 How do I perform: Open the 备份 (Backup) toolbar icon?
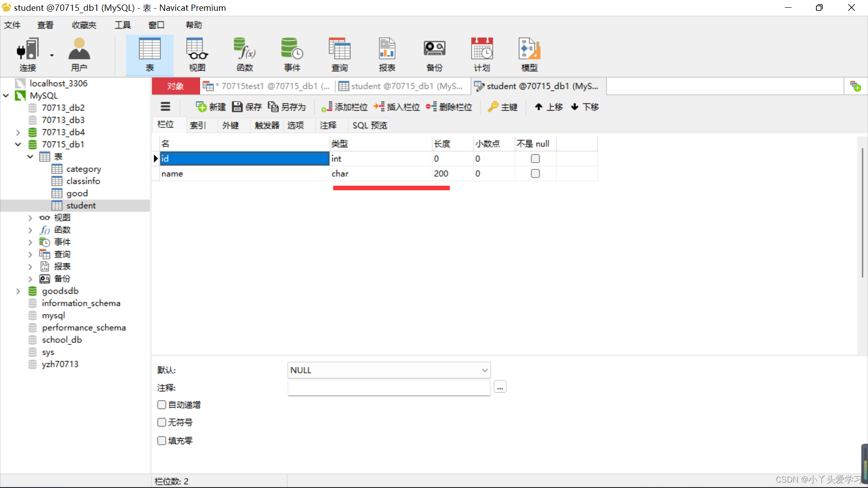[x=434, y=55]
